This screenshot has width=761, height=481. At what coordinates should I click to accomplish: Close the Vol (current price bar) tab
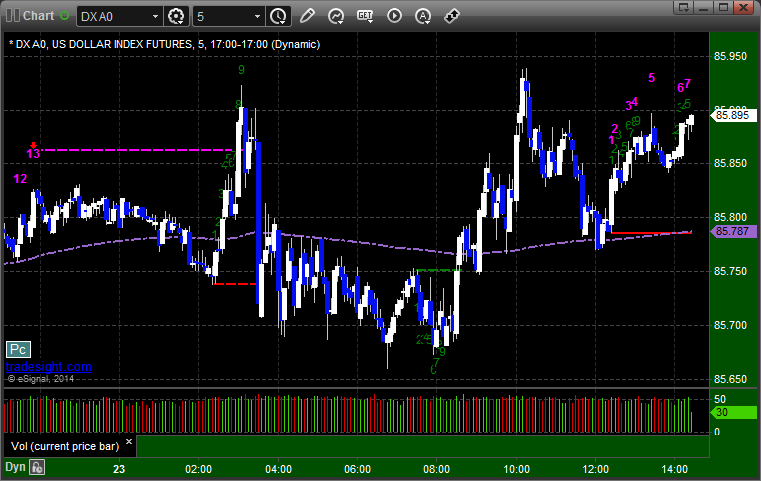click(x=129, y=441)
